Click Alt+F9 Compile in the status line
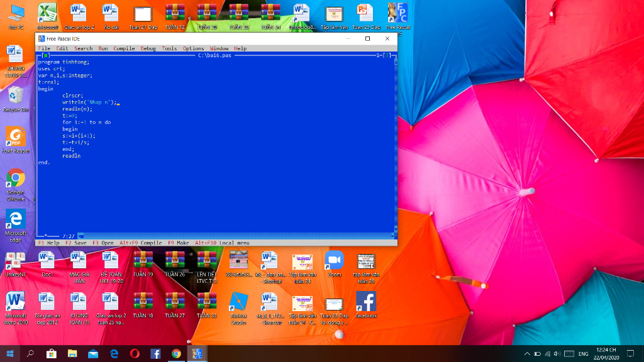The height and width of the screenshot is (362, 644). point(140,243)
